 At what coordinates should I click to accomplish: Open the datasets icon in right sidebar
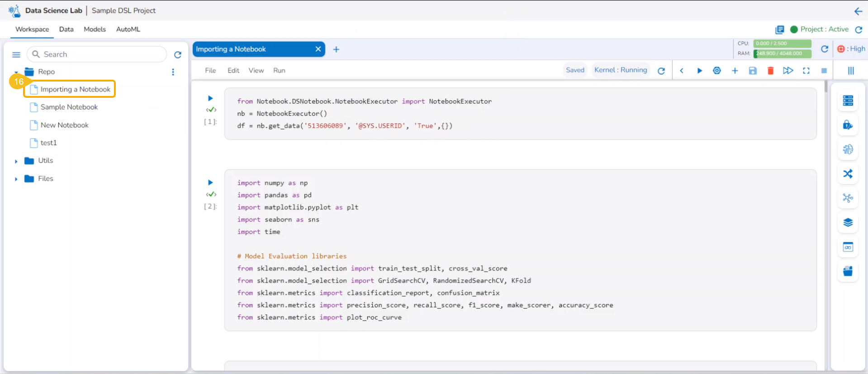point(848,101)
